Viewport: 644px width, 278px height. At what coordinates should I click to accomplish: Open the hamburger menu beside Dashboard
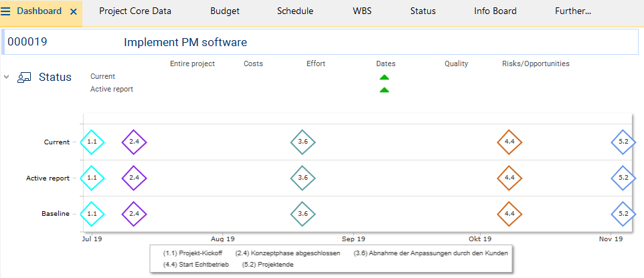click(x=6, y=11)
